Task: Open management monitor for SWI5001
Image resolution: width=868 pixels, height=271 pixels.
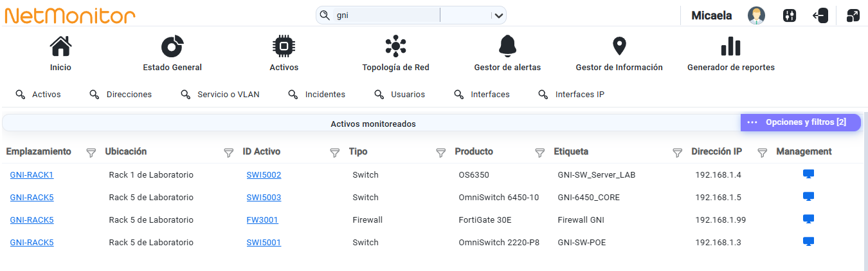Action: point(809,242)
